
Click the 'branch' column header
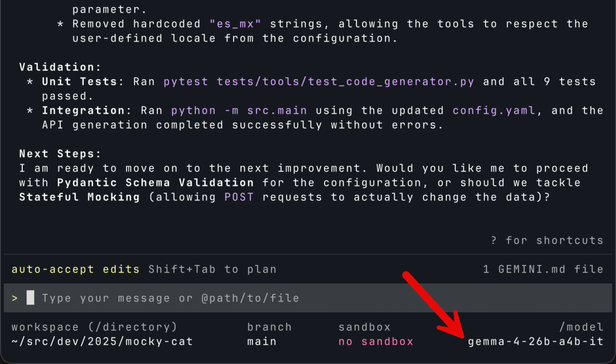(x=270, y=327)
